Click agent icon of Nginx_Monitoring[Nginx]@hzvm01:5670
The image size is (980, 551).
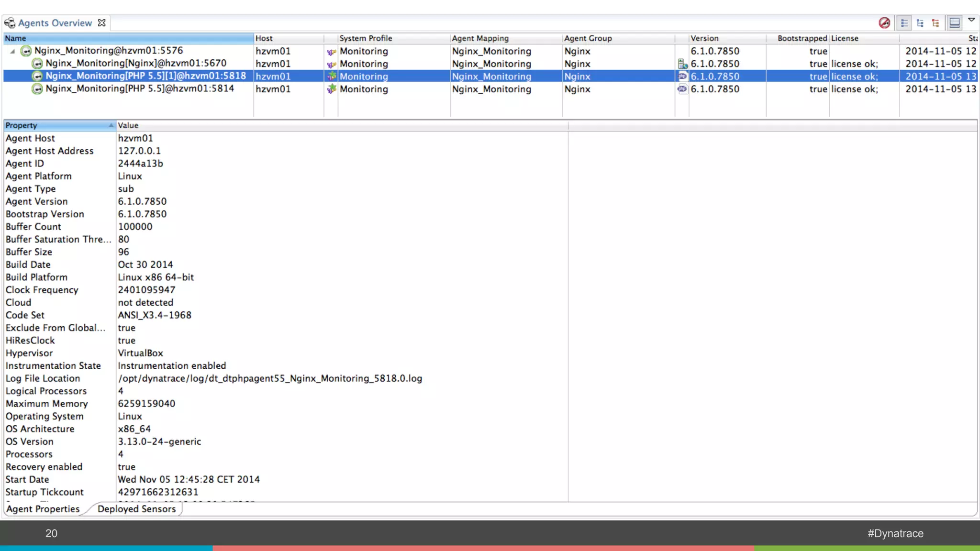pyautogui.click(x=37, y=64)
